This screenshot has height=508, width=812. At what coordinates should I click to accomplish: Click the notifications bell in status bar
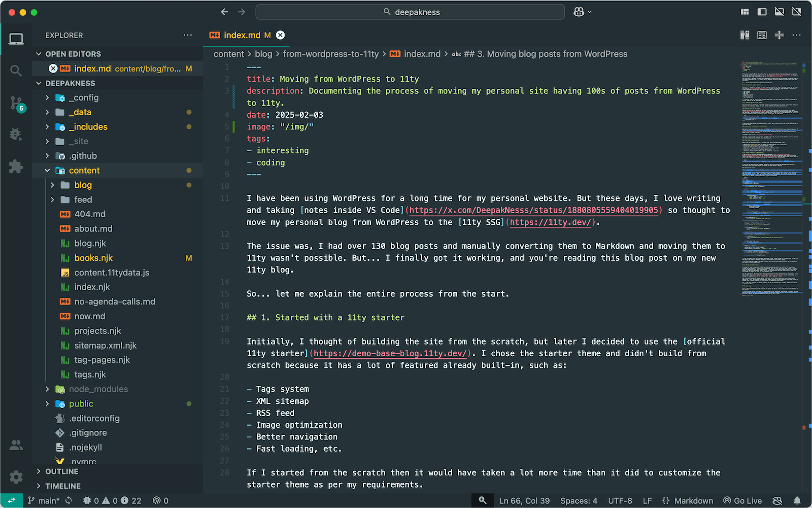click(797, 501)
